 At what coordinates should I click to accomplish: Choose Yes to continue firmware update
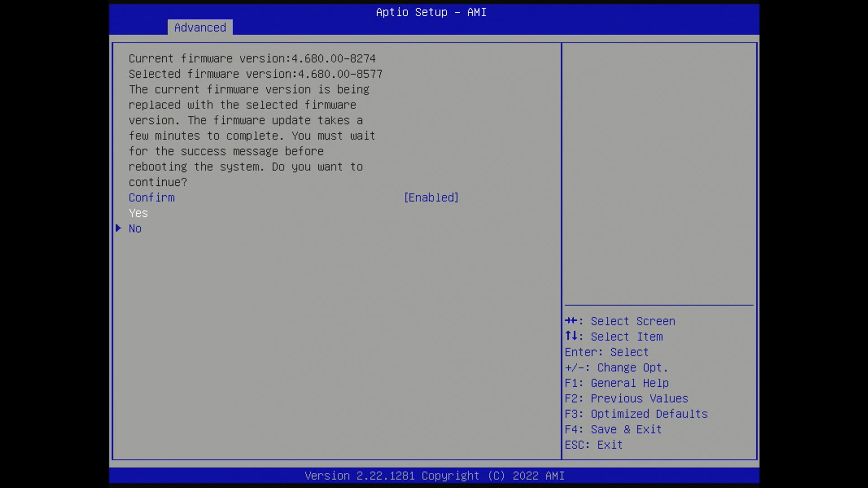[x=138, y=213]
